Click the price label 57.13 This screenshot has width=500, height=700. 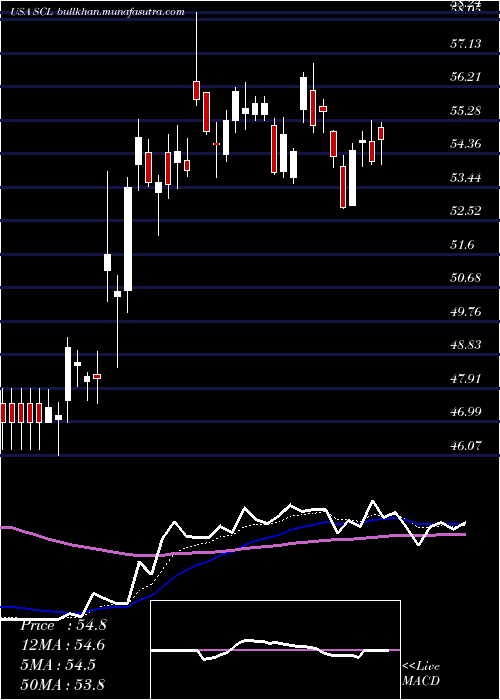(x=467, y=44)
